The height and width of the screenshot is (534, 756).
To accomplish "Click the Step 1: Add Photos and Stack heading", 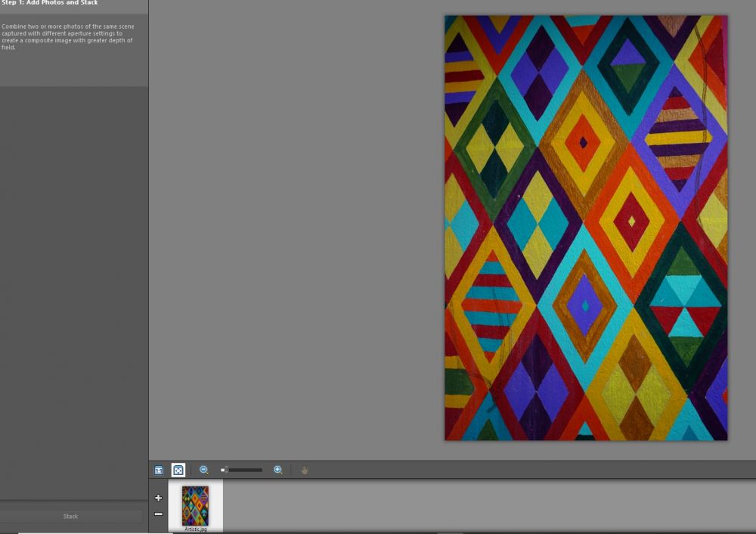I will coord(50,3).
